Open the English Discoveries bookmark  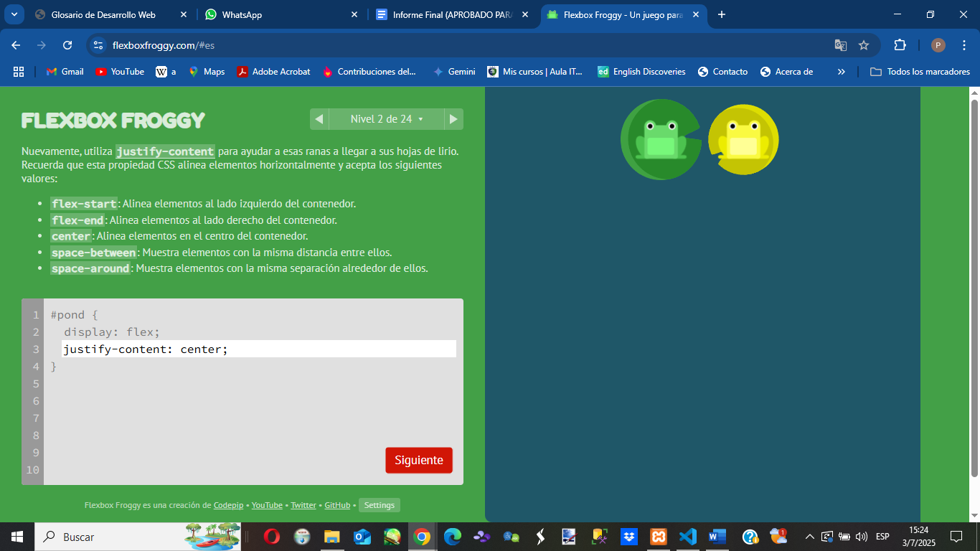pyautogui.click(x=641, y=72)
